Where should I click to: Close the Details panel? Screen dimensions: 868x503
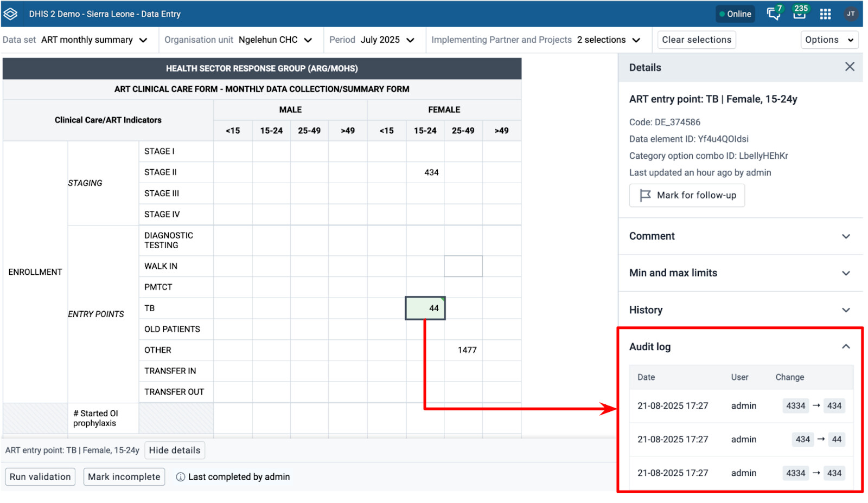coord(850,67)
